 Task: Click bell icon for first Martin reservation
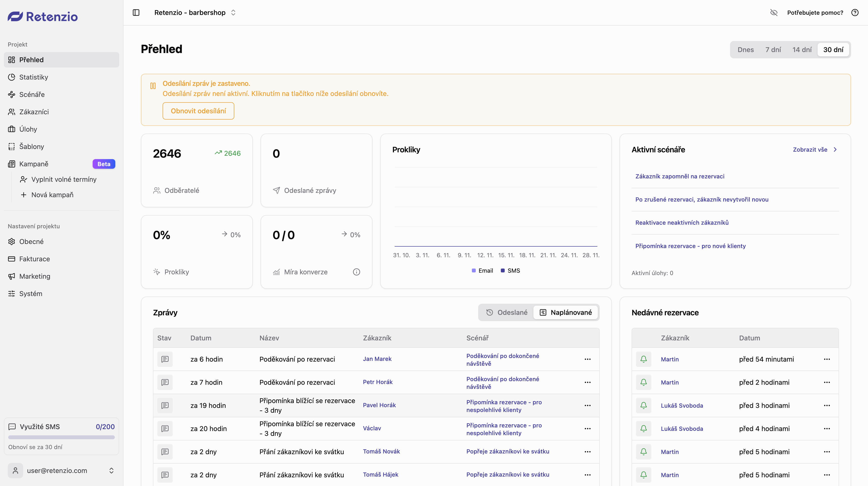pos(643,359)
